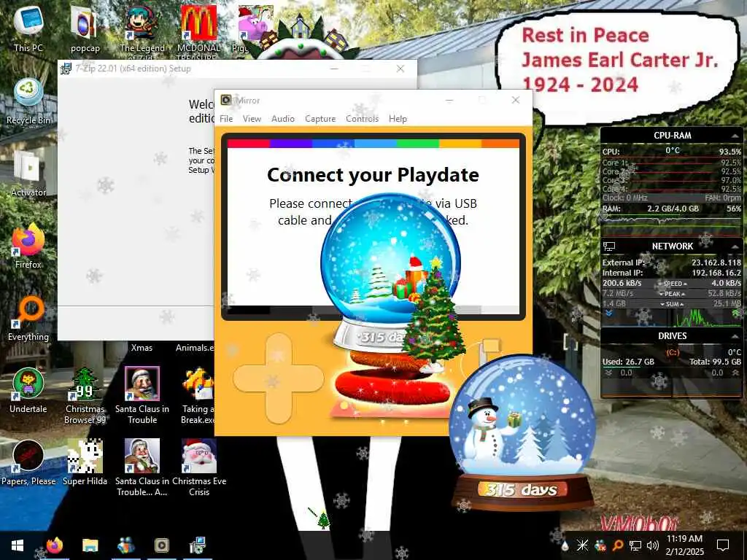
Task: Collapse the NETWORK widget section
Action: pyautogui.click(x=735, y=246)
